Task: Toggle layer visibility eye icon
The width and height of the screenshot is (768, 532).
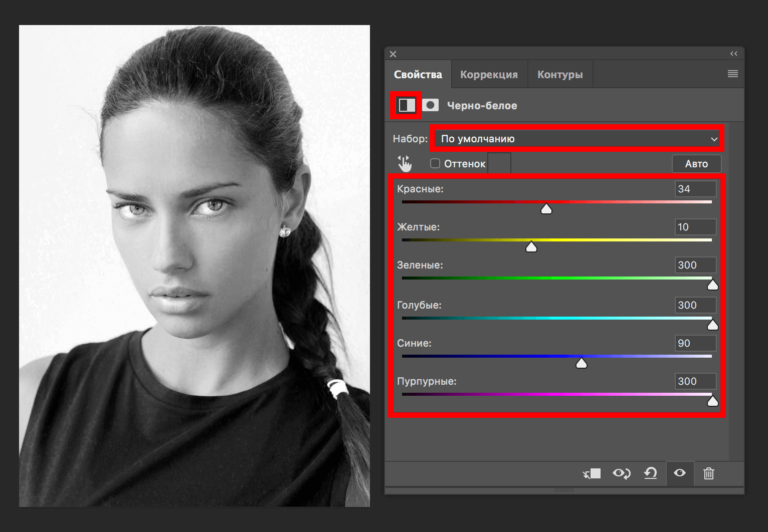Action: point(680,473)
